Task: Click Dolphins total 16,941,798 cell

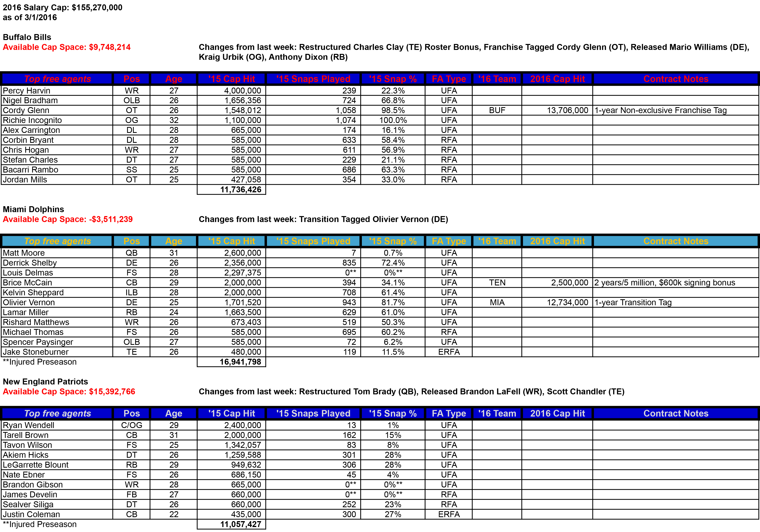Action: click(231, 362)
